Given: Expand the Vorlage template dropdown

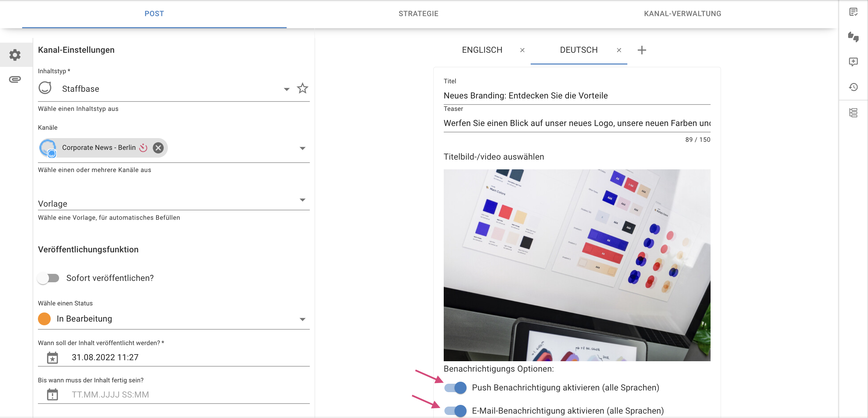Looking at the screenshot, I should (302, 200).
